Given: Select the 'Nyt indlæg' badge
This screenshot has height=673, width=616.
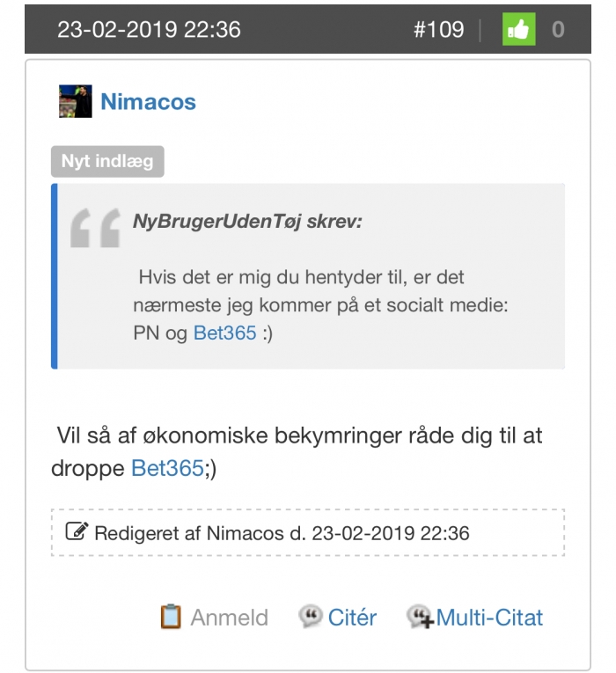Looking at the screenshot, I should 107,162.
